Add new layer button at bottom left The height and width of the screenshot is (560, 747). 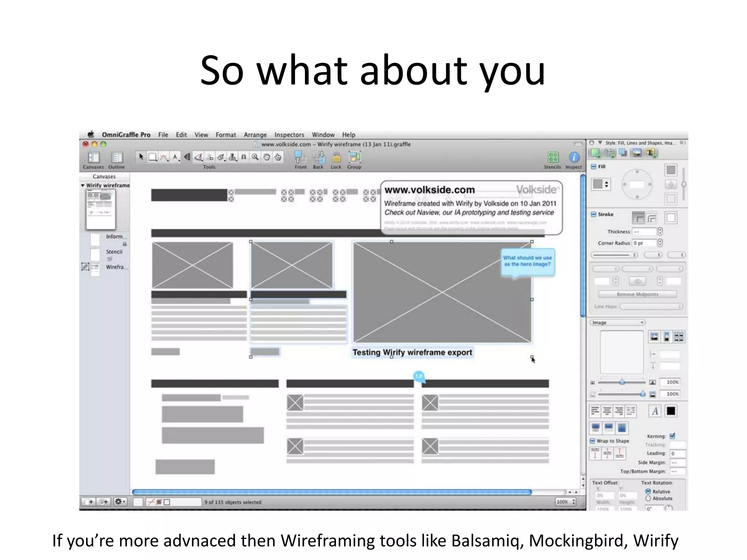104,502
